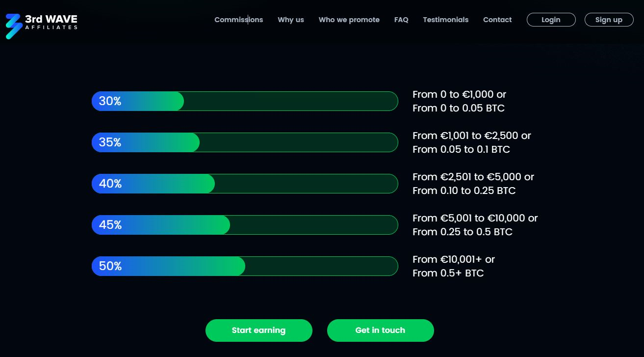Click the "From €10,001+ or" tier description
The width and height of the screenshot is (644, 357).
(454, 259)
